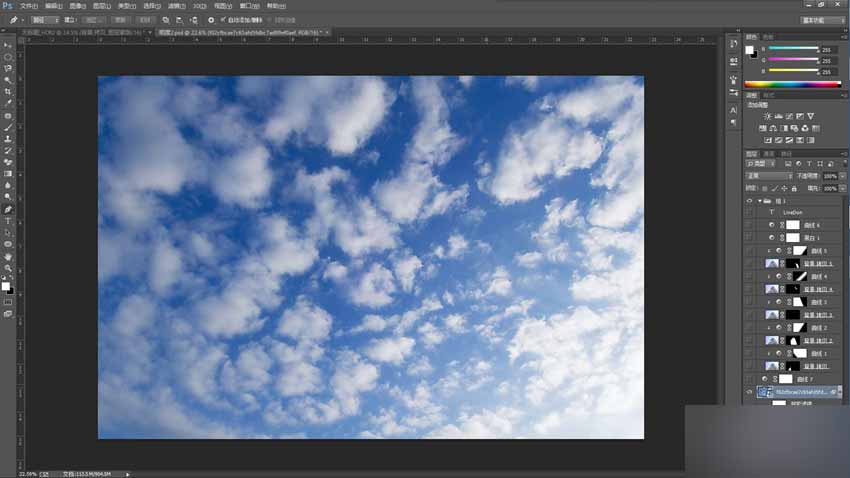Open the Layers panel menu
Viewport: 850px width, 478px height.
point(844,154)
